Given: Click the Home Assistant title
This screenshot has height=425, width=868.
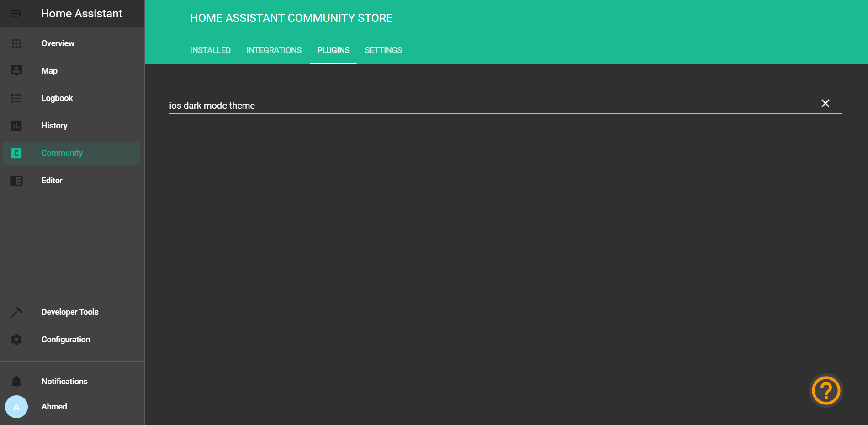Looking at the screenshot, I should (82, 14).
